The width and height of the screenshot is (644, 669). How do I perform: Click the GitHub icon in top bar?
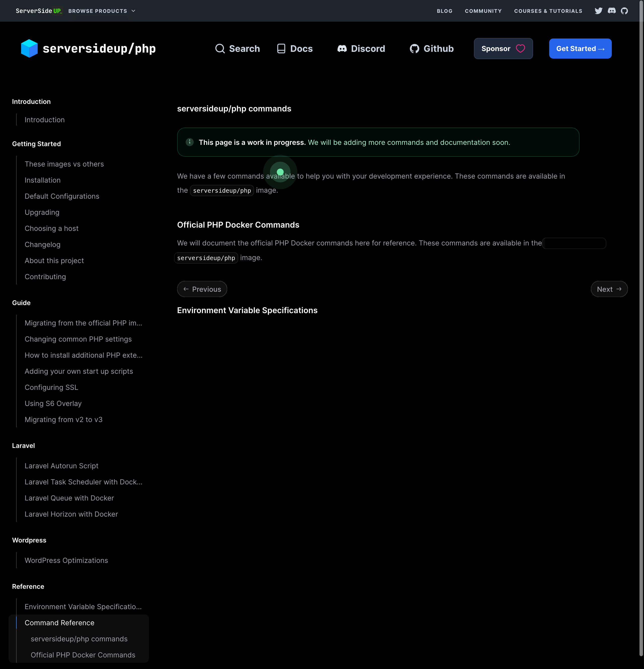point(624,11)
